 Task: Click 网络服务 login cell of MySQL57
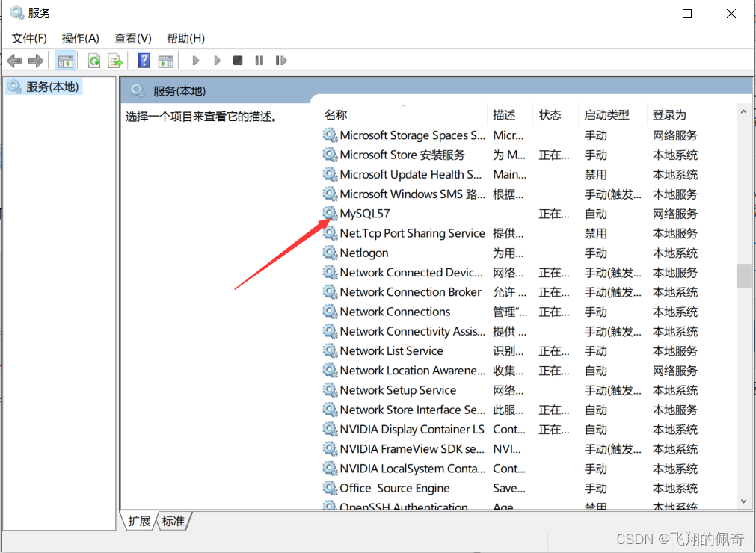[x=675, y=214]
